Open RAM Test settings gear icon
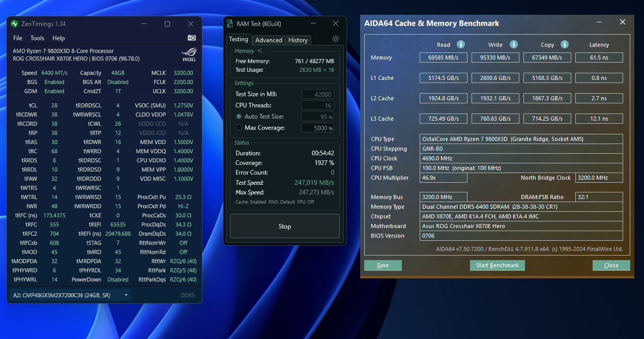This screenshot has height=339, width=644. click(335, 39)
